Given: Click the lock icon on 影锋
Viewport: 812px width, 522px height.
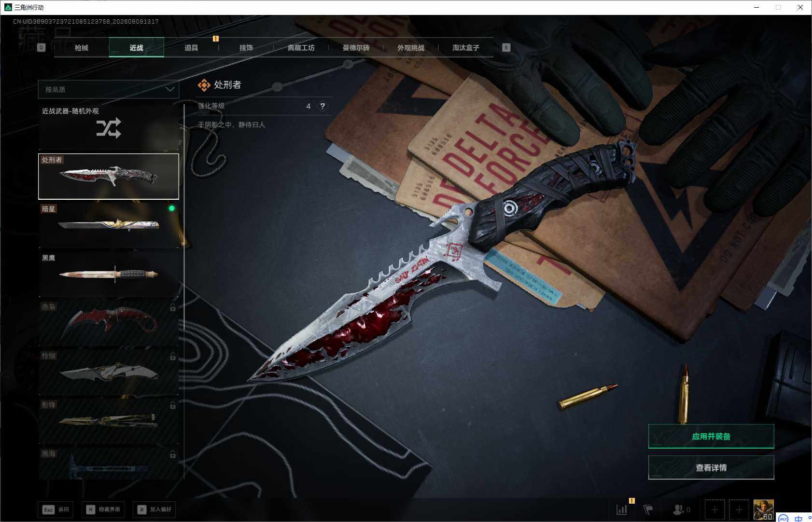Looking at the screenshot, I should tap(173, 406).
